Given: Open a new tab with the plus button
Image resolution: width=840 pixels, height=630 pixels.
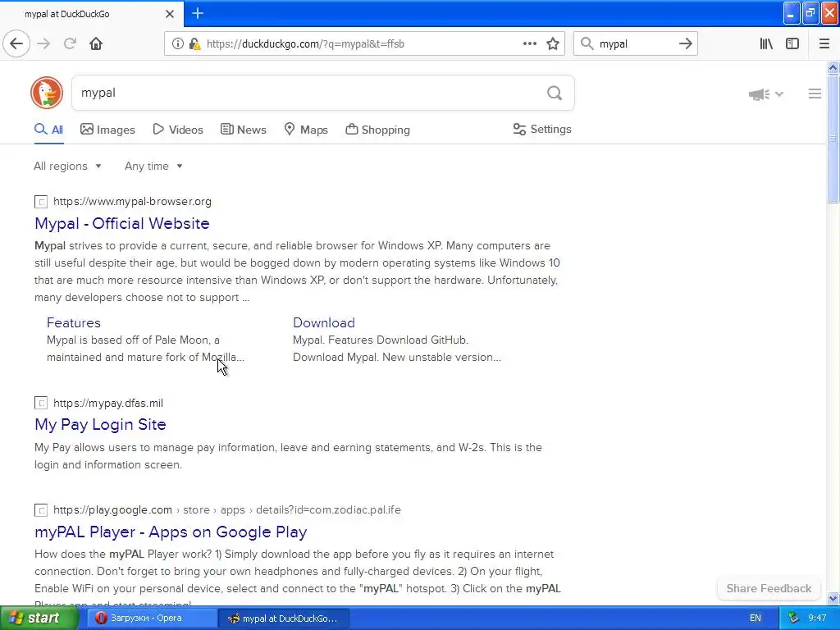Looking at the screenshot, I should click(198, 13).
